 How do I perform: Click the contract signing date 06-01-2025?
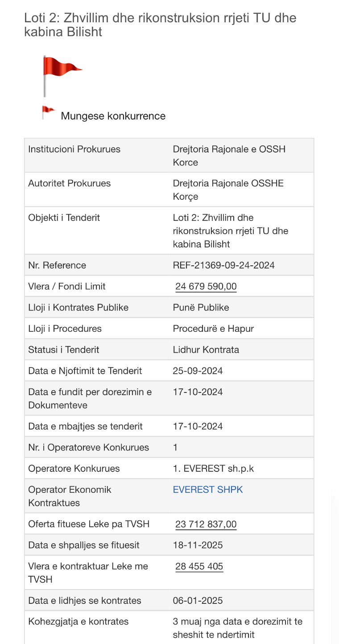click(198, 601)
